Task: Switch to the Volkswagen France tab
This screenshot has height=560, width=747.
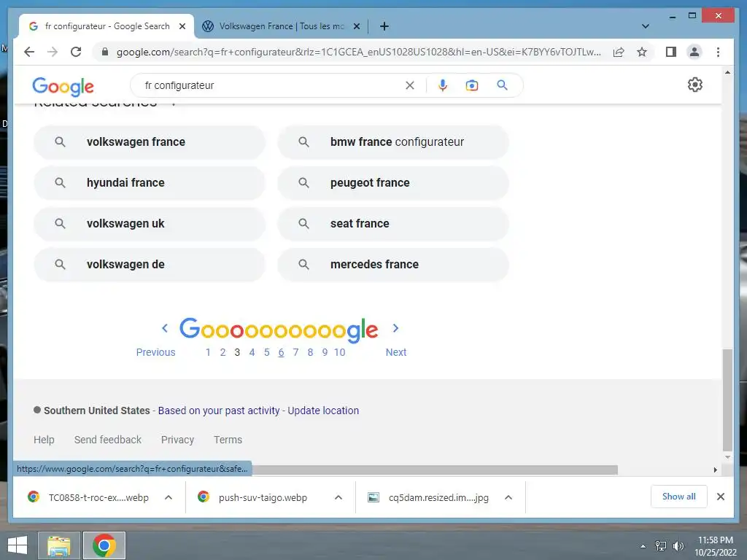Action: [x=281, y=26]
